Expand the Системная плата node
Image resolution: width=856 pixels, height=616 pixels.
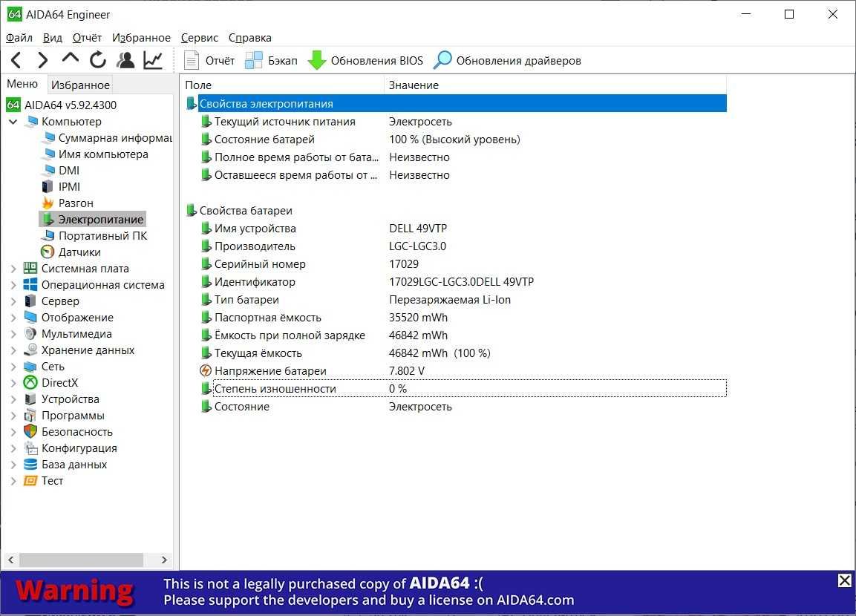point(13,269)
